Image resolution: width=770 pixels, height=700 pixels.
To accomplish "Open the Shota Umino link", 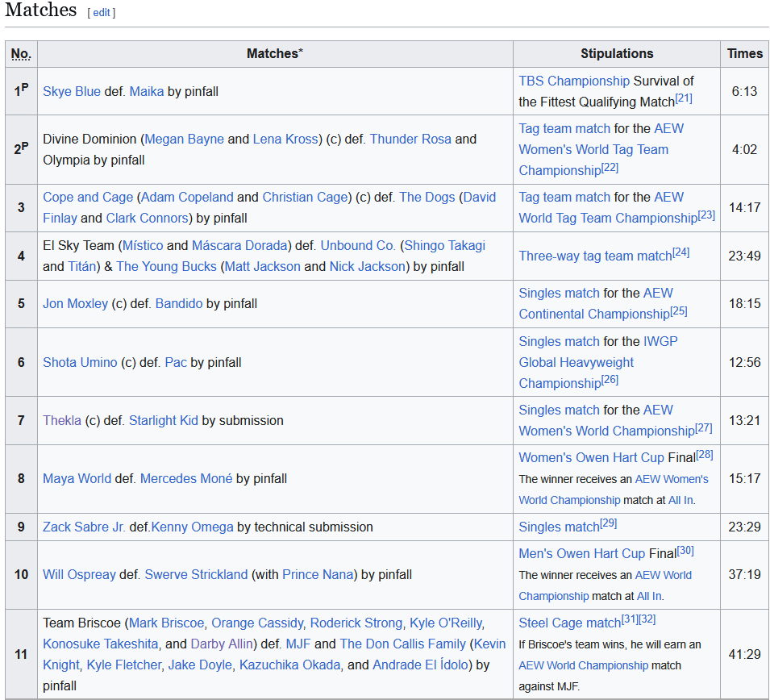I will (80, 363).
